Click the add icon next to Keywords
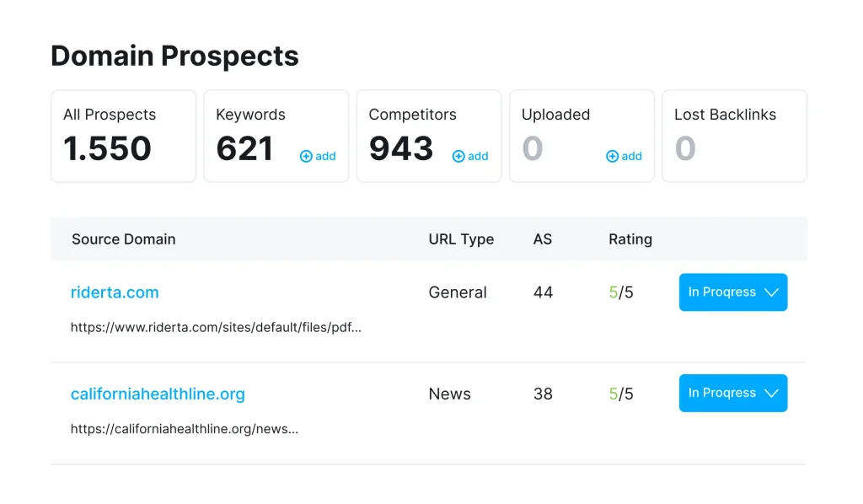 (x=318, y=156)
